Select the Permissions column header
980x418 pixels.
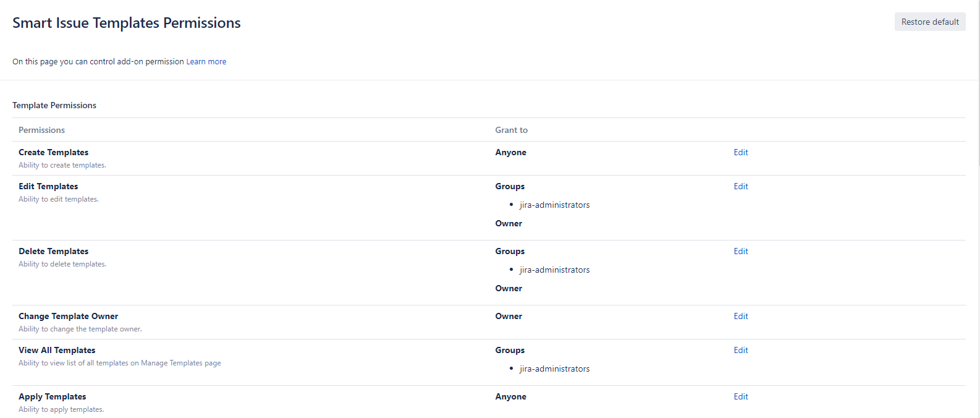click(41, 130)
